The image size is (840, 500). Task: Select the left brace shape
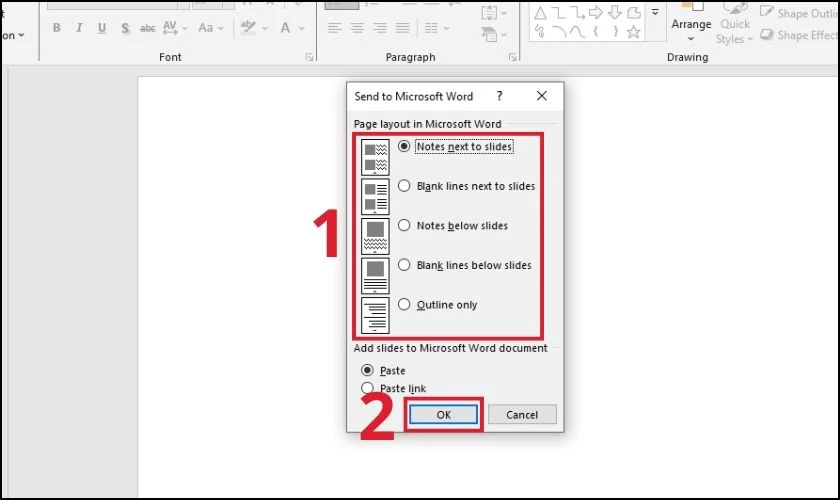tap(596, 32)
